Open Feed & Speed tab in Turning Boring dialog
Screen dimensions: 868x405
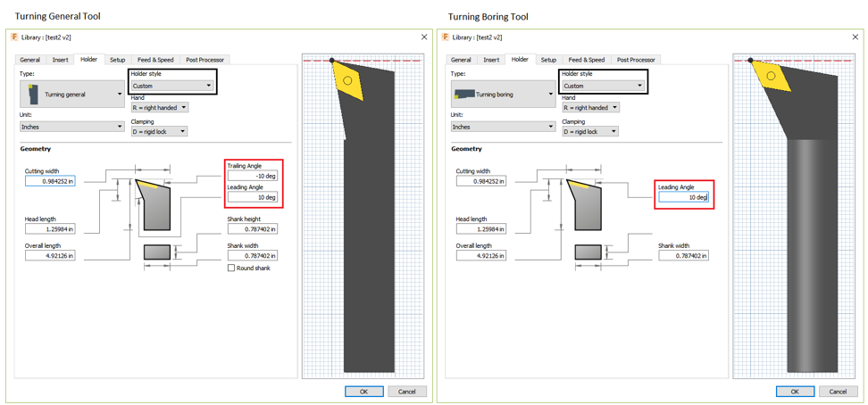tap(587, 60)
